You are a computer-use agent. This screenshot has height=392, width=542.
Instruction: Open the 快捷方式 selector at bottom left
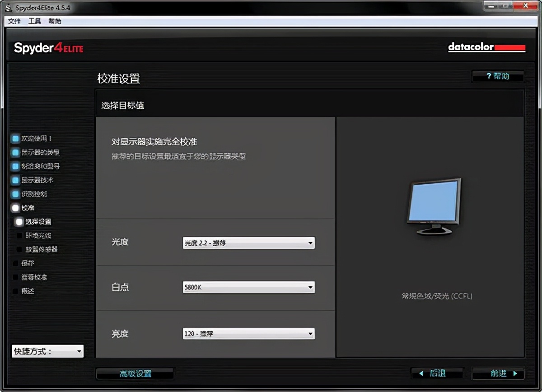coord(47,351)
